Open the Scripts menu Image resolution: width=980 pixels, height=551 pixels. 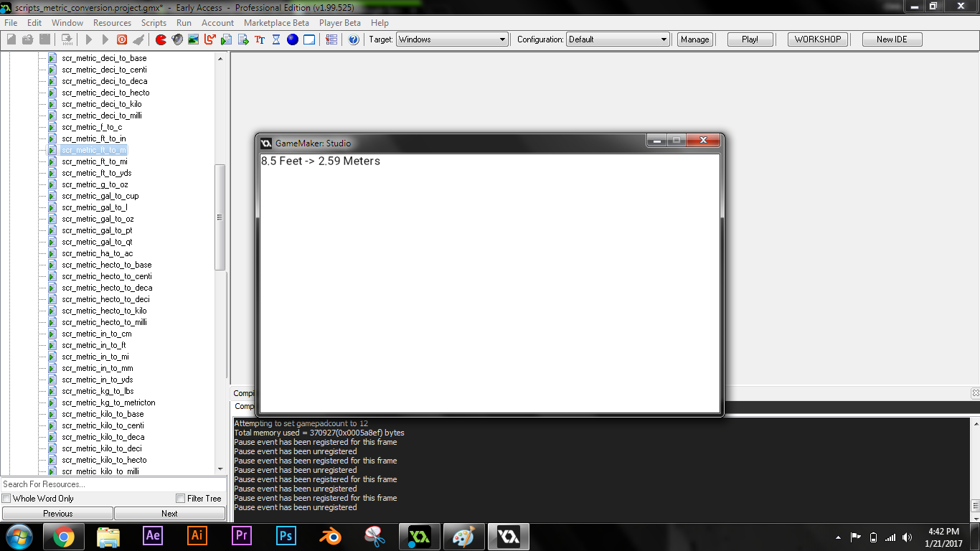pos(154,23)
